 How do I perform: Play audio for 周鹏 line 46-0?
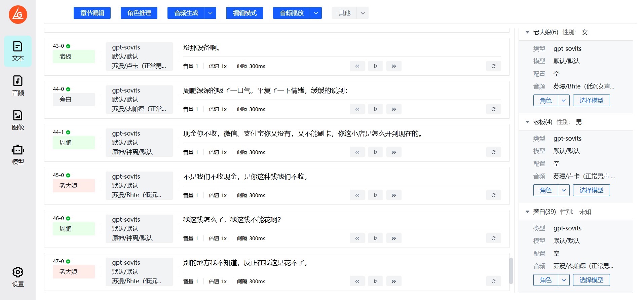(x=376, y=238)
